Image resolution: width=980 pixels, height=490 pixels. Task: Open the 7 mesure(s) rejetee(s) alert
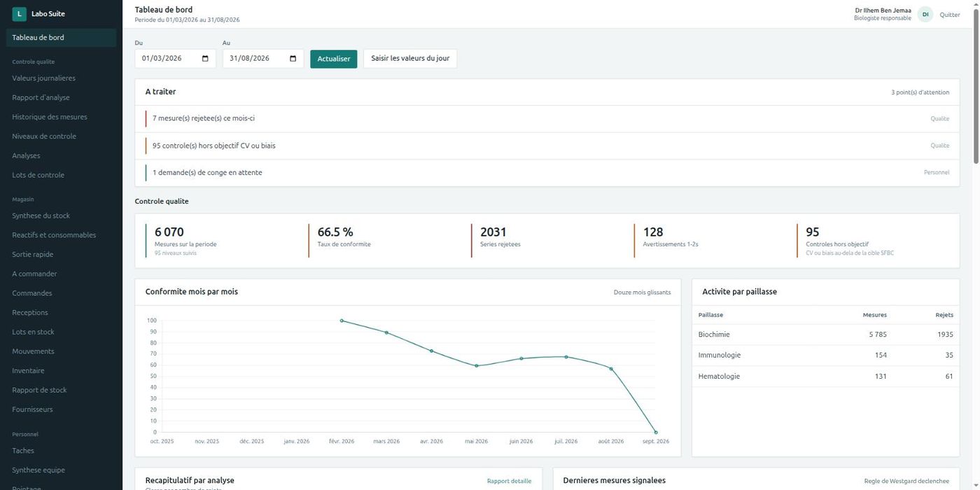pos(547,119)
